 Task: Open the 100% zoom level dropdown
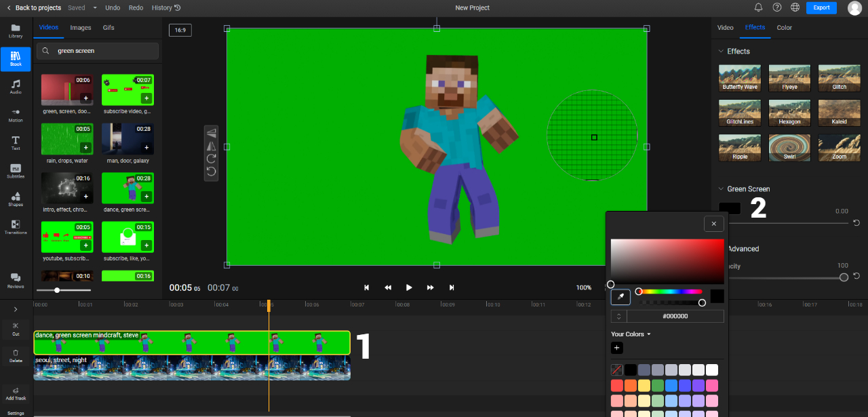[584, 287]
